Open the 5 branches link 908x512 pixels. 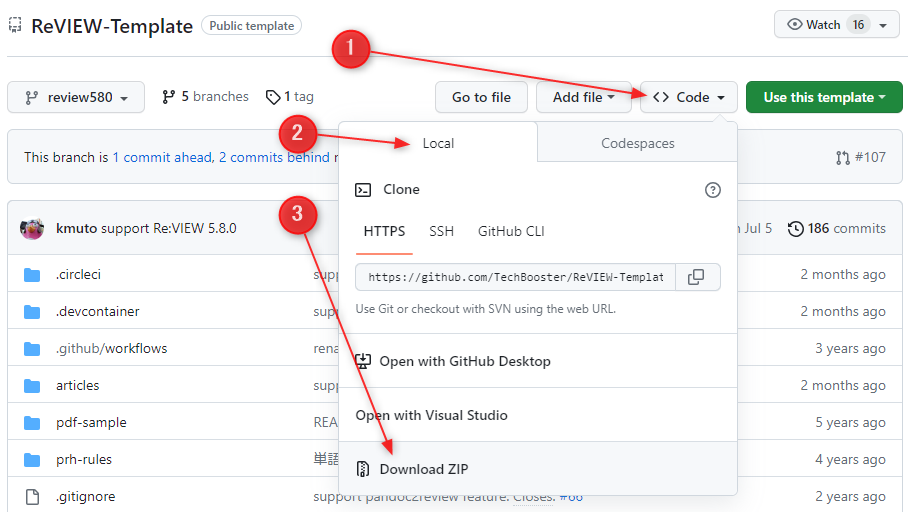(x=206, y=97)
